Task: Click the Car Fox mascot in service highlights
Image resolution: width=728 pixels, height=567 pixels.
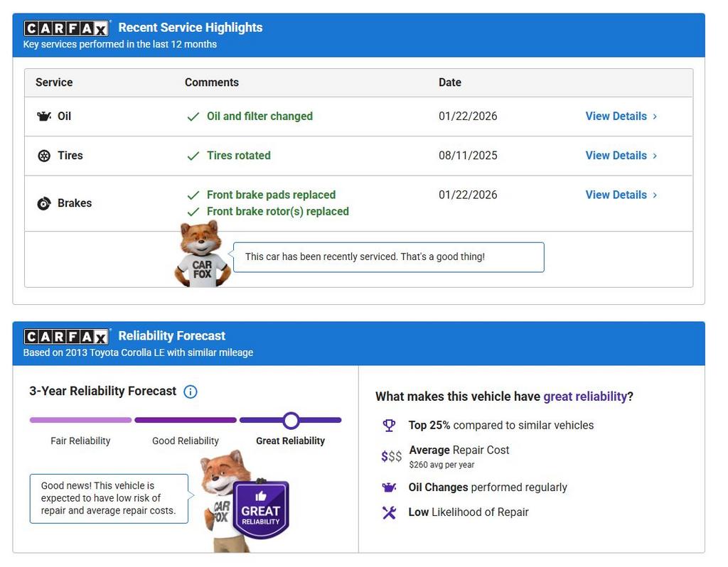Action: point(202,254)
